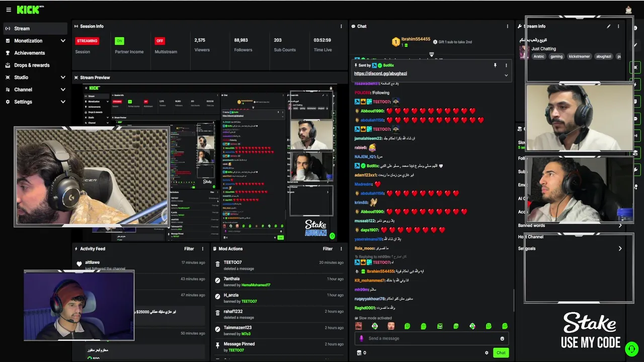Click 7anthala banned mod action entry
This screenshot has height=362, width=644.
pos(279,282)
